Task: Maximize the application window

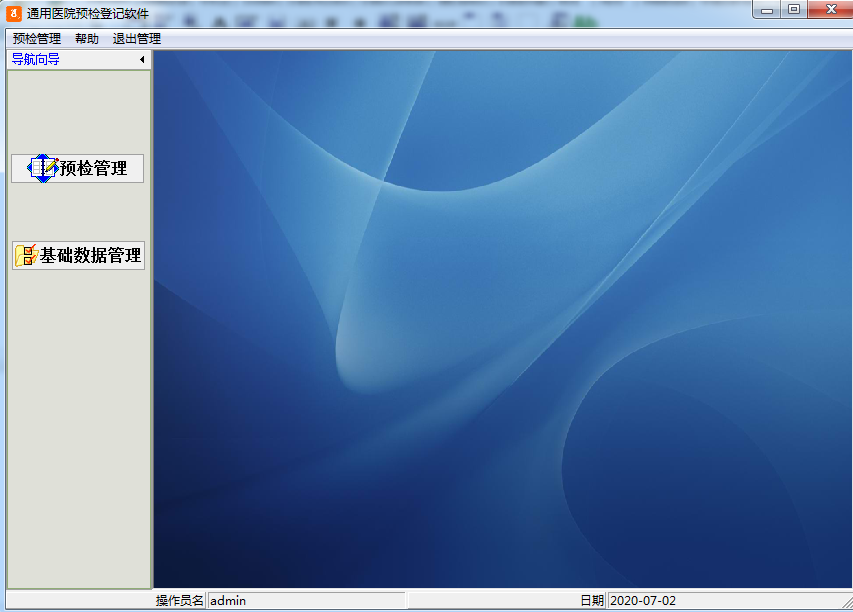Action: pyautogui.click(x=794, y=10)
